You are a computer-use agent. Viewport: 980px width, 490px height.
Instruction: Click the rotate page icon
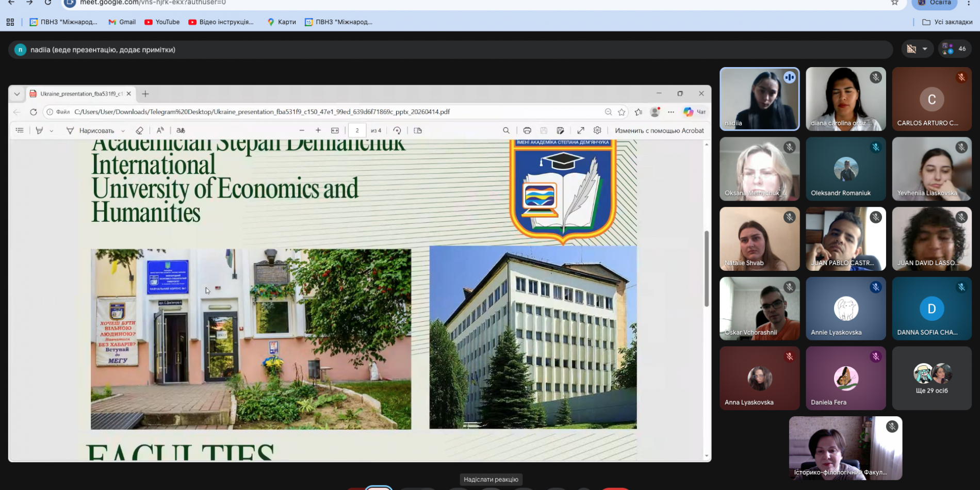(x=397, y=131)
